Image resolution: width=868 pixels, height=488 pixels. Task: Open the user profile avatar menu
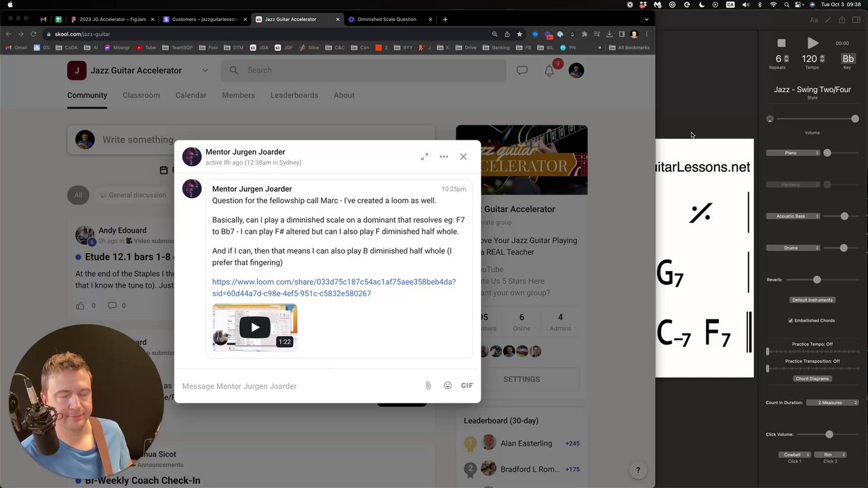[576, 70]
